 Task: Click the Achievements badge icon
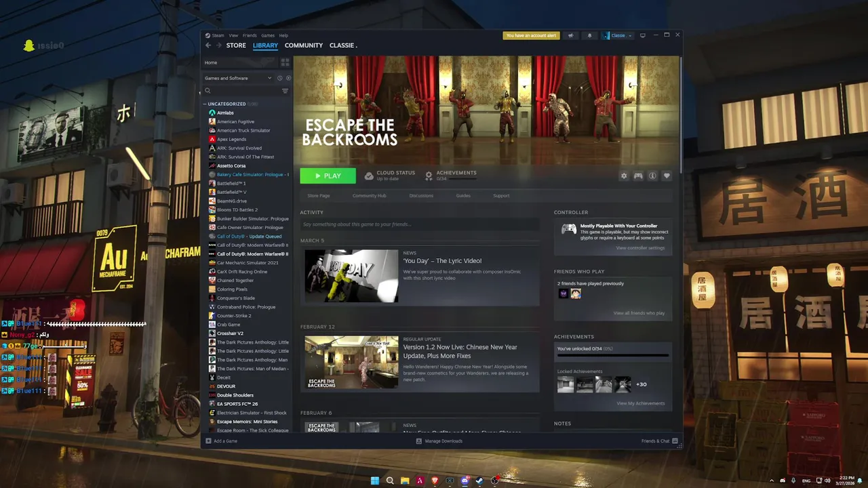[429, 176]
